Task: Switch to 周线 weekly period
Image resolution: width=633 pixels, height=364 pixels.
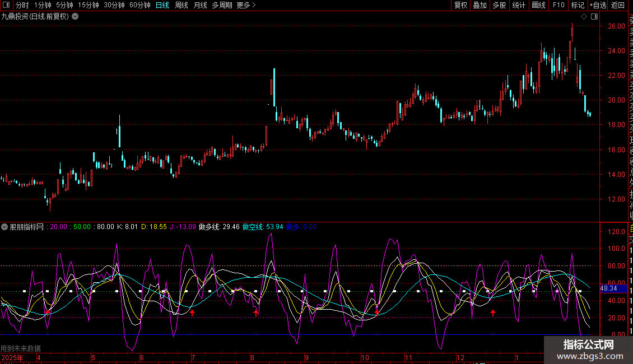Action: (181, 5)
